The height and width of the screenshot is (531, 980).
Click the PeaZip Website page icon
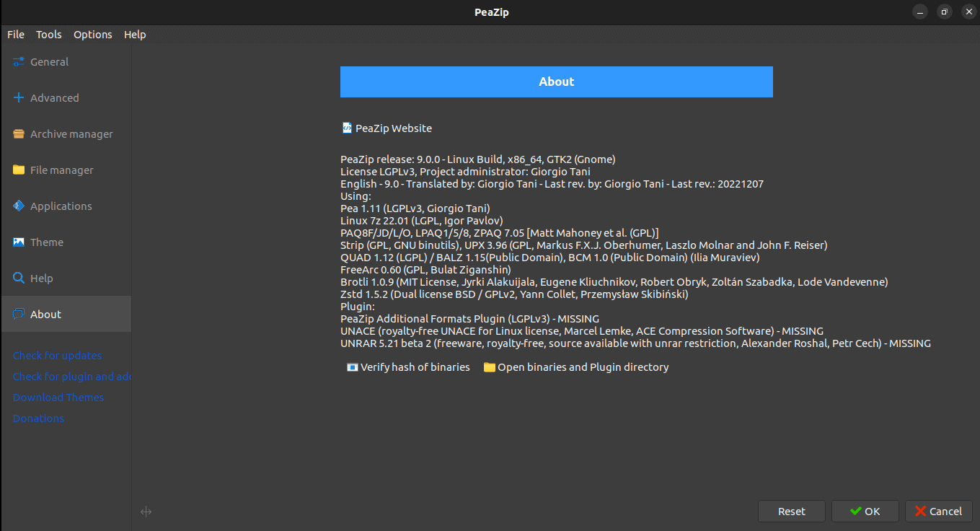point(347,128)
